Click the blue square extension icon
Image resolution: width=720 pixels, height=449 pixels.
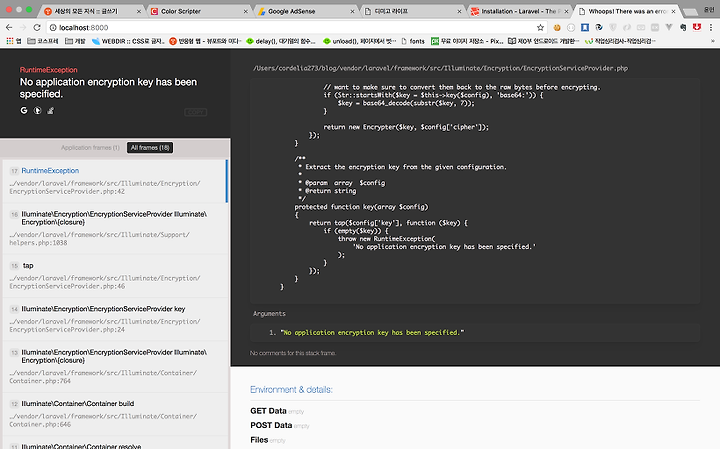[x=585, y=28]
